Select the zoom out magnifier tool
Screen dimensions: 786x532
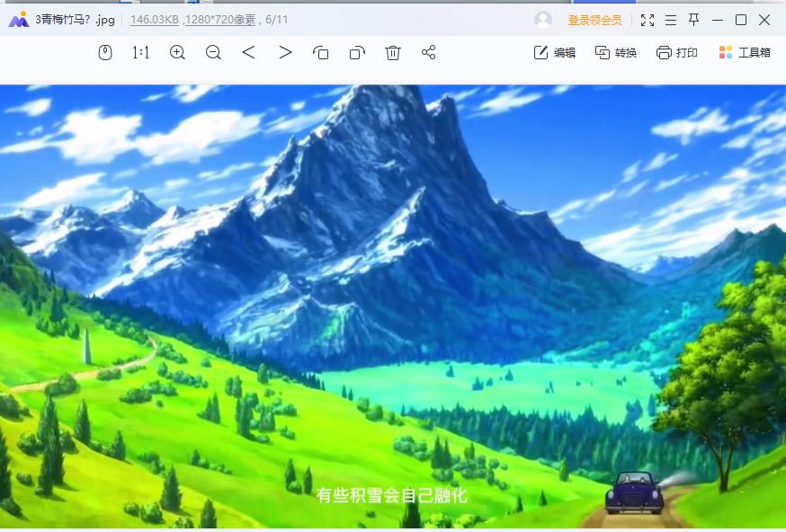click(213, 53)
